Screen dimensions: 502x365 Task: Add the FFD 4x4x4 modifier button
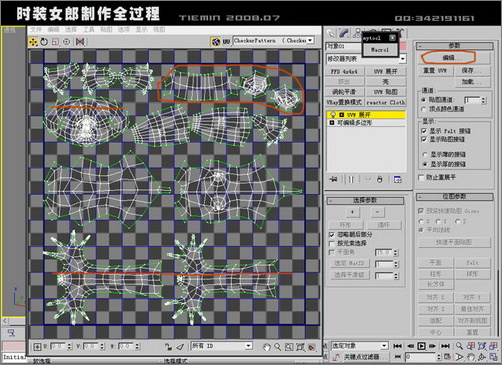pos(344,72)
